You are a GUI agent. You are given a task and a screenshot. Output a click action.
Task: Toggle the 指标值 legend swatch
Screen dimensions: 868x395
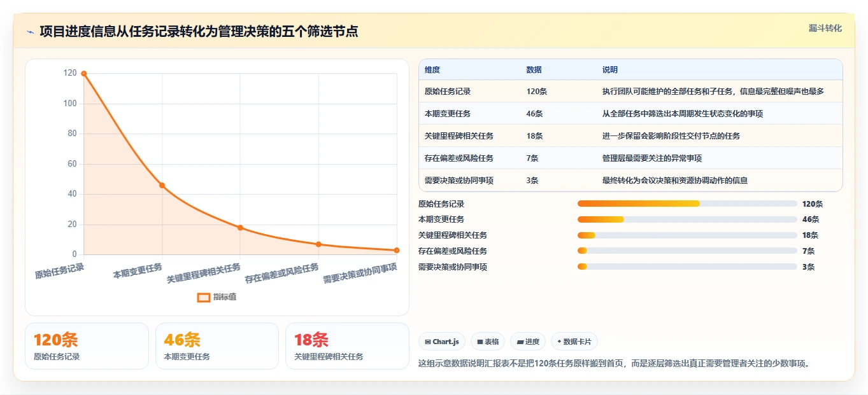(204, 297)
